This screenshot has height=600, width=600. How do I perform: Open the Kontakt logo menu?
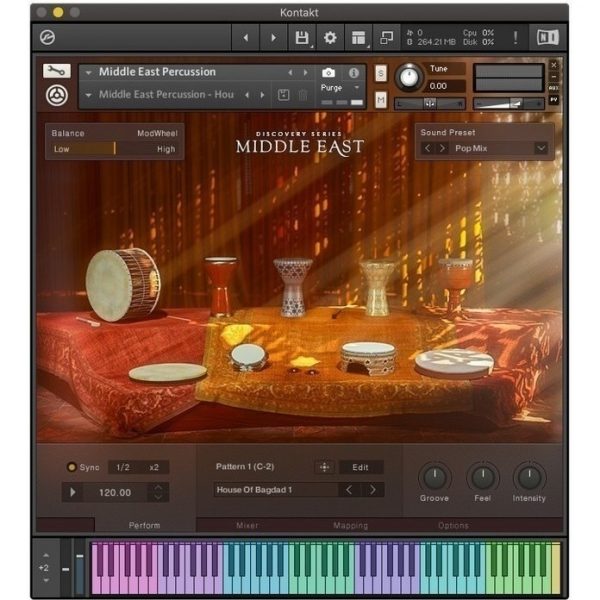(47, 38)
